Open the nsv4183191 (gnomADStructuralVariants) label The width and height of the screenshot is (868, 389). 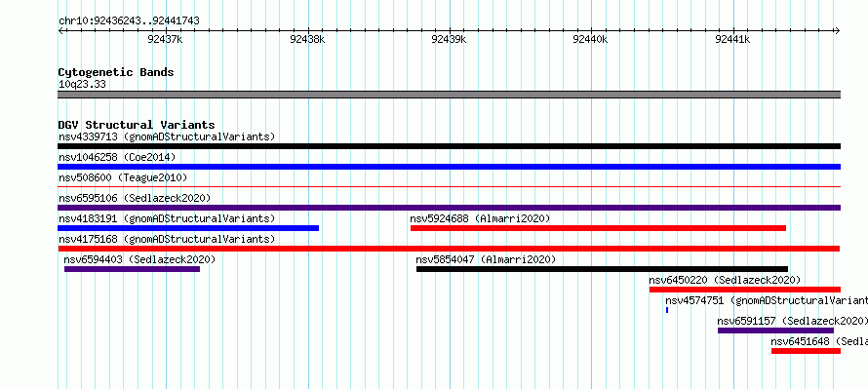point(167,218)
